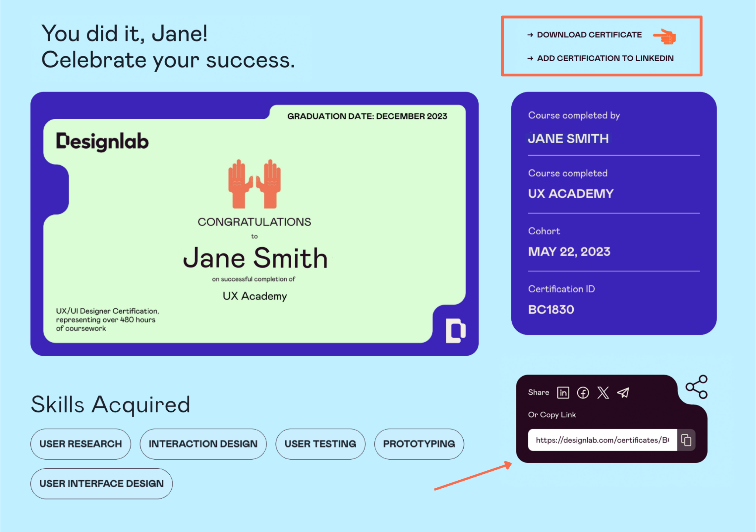Share certificate on Facebook
The width and height of the screenshot is (756, 532).
pyautogui.click(x=583, y=393)
